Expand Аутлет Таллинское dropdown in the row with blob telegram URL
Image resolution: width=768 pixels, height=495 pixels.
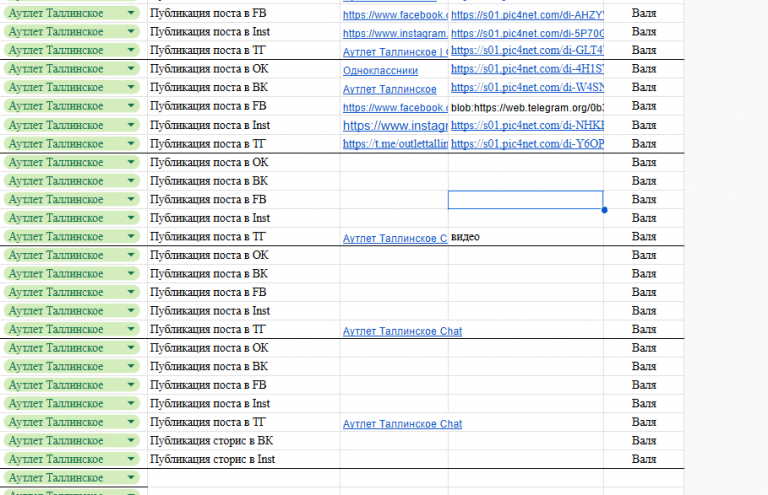click(x=131, y=105)
